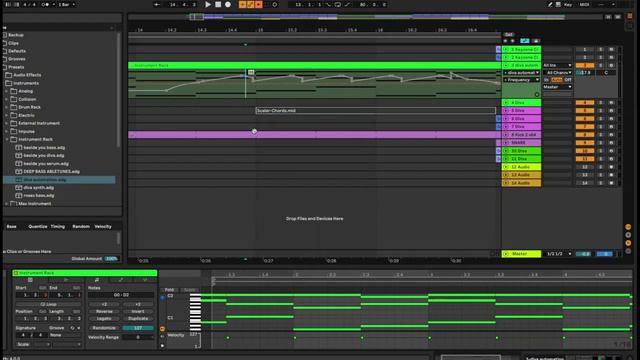The image size is (640, 360).
Task: Select the beside you serum.adg preset
Action: pyautogui.click(x=46, y=163)
